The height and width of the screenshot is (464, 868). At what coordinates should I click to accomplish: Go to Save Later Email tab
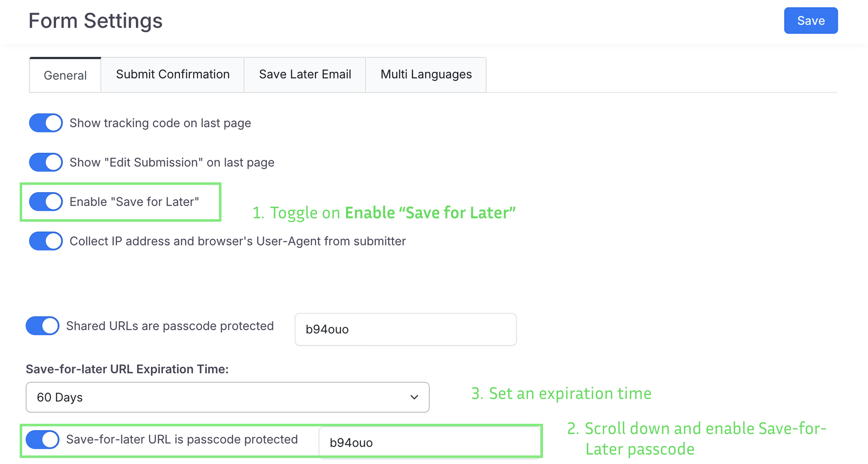tap(305, 74)
